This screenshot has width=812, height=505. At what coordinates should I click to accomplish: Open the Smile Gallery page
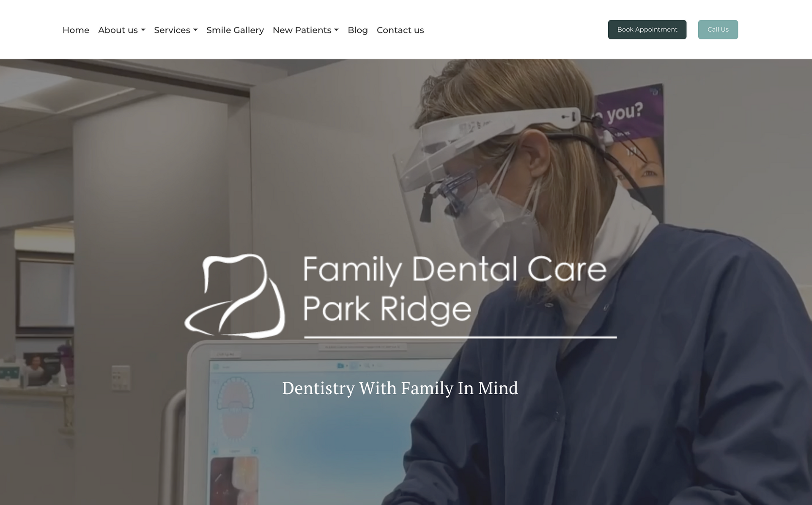(x=235, y=30)
